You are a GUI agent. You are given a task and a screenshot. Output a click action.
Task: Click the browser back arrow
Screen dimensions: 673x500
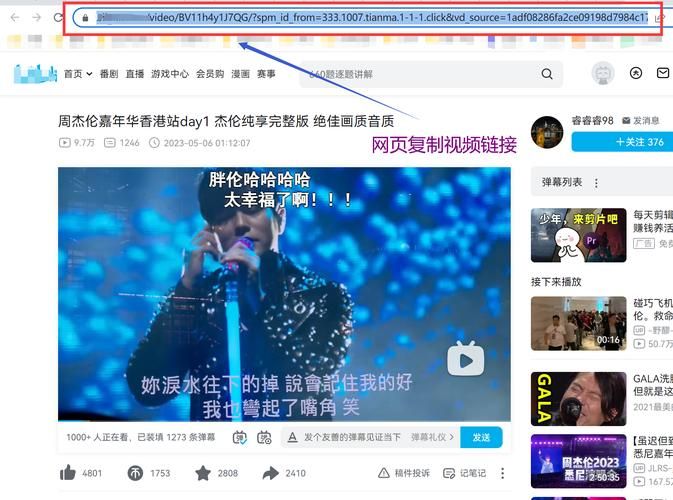[x=15, y=17]
